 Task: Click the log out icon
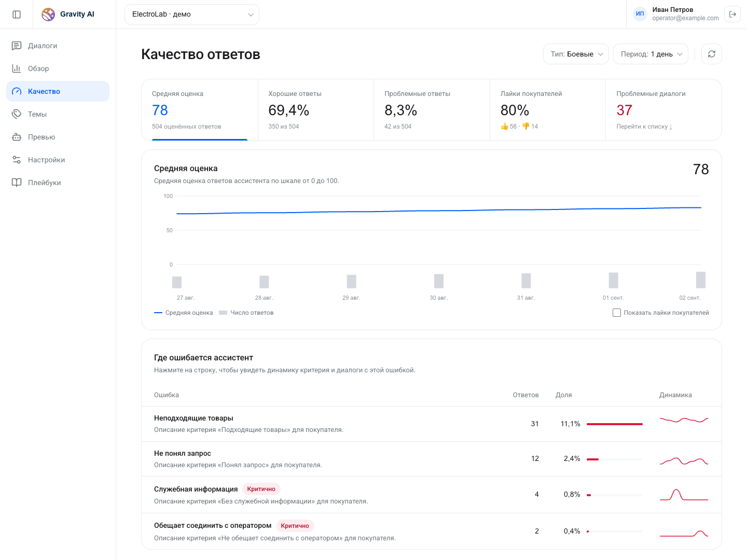(732, 15)
